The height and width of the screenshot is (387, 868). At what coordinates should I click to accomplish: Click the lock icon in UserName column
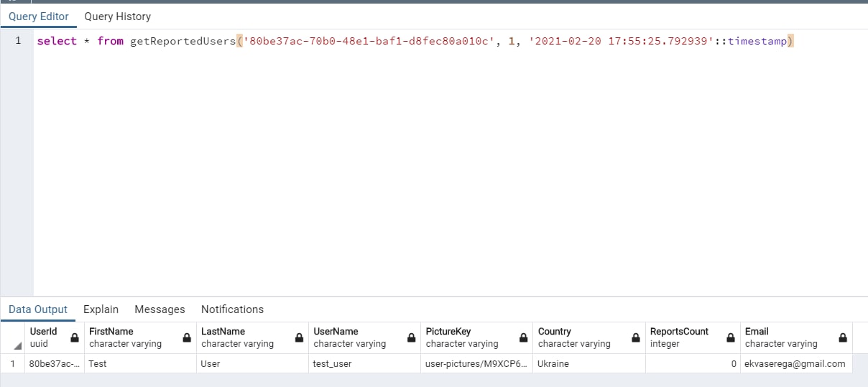click(411, 337)
